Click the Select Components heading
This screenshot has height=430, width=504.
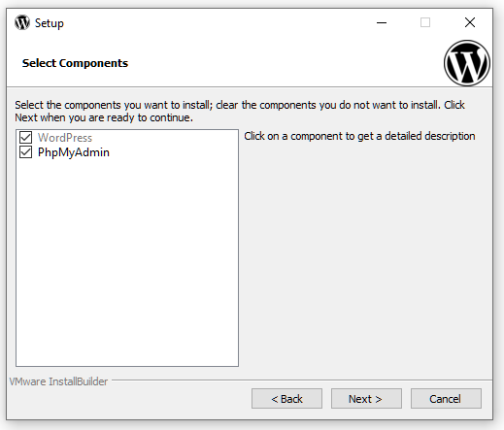tap(75, 63)
